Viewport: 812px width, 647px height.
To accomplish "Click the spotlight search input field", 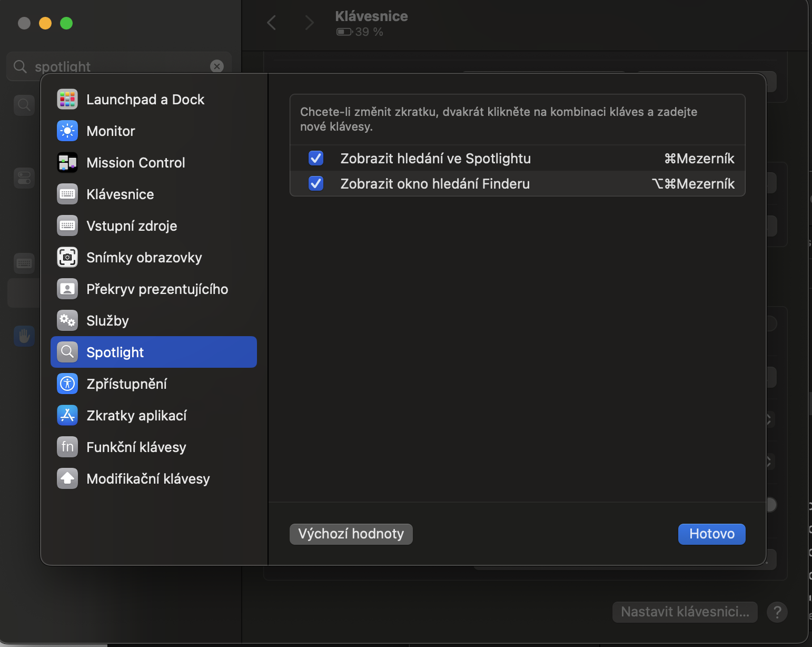I will (119, 66).
